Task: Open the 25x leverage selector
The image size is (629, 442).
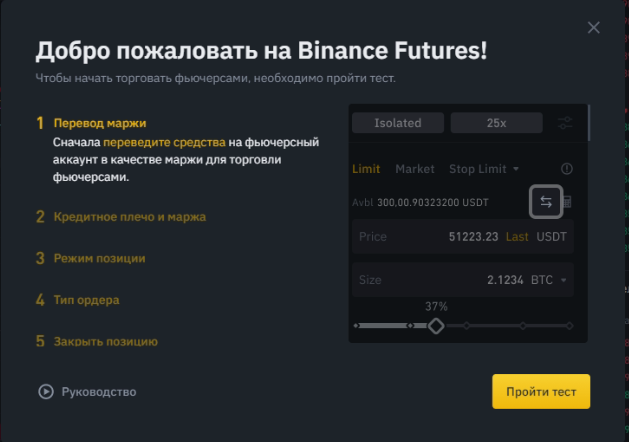Action: 496,123
